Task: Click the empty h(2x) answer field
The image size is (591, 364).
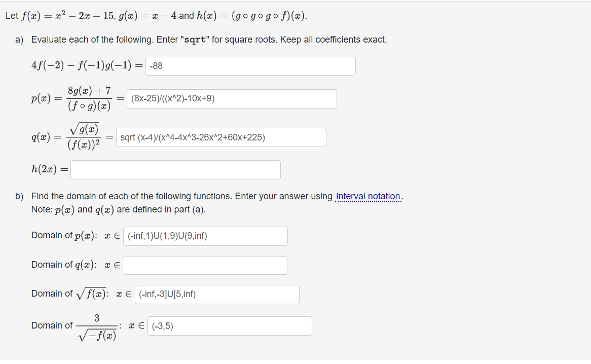Action: pyautogui.click(x=175, y=169)
